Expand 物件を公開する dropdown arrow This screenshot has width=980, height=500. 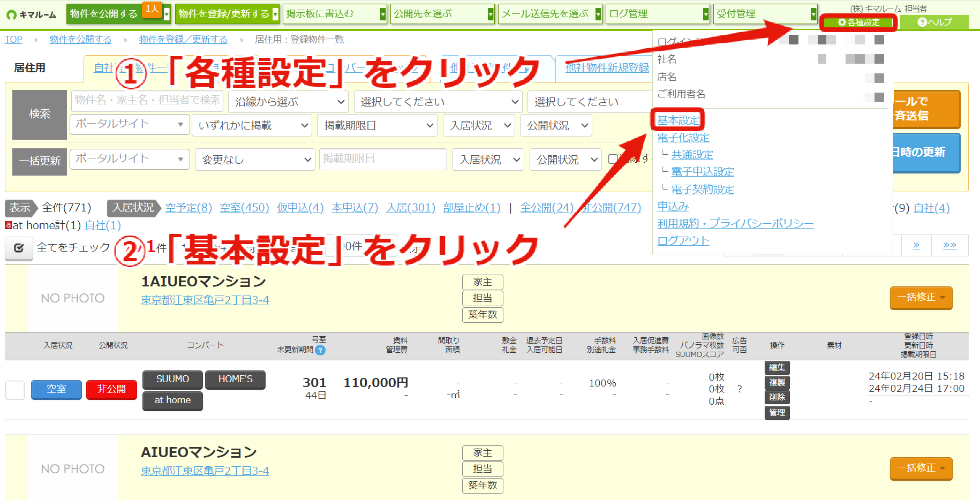(x=167, y=14)
